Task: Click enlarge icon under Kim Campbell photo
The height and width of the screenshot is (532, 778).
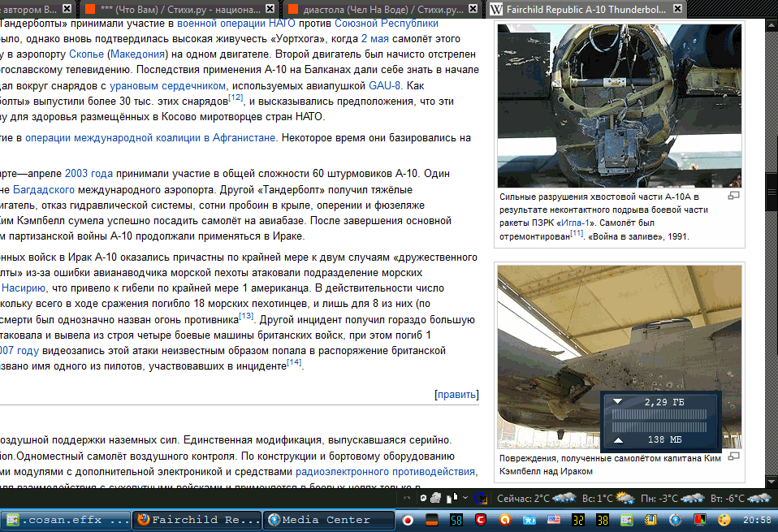Action: [733, 457]
